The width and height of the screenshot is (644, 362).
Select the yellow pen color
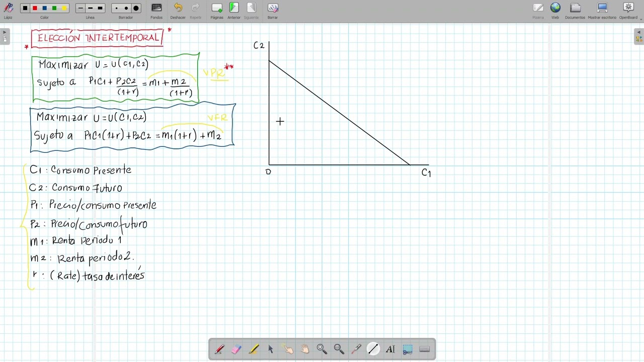point(64,8)
